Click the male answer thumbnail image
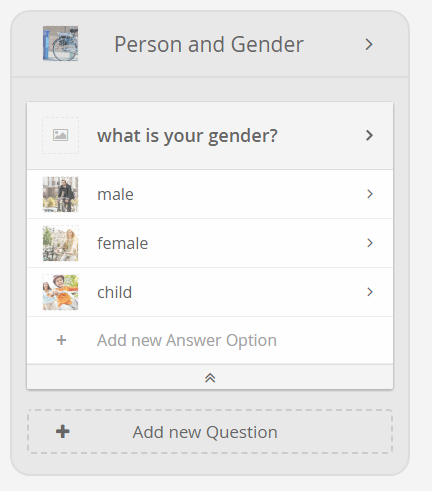The height and width of the screenshot is (491, 432). tap(60, 194)
